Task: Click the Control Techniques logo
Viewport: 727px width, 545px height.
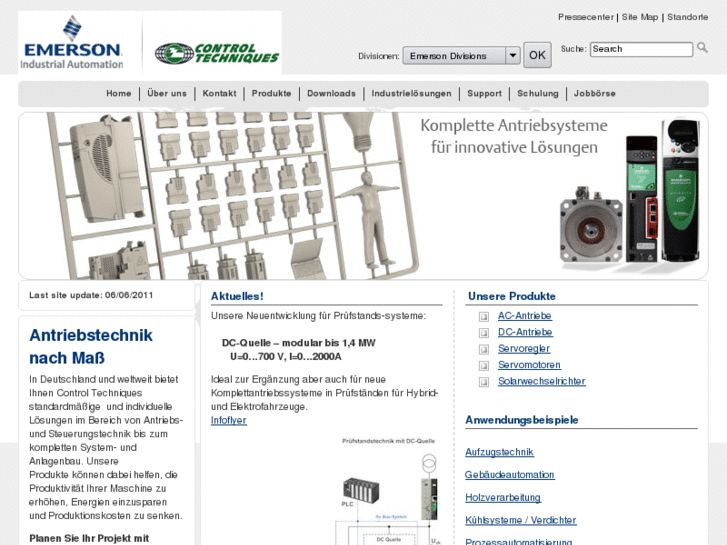Action: click(217, 53)
